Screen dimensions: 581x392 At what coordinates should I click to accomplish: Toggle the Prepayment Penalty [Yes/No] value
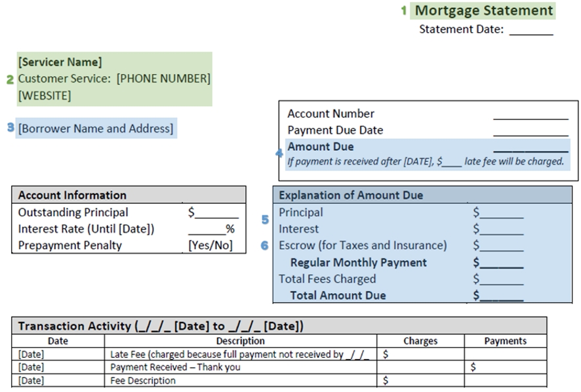click(210, 246)
